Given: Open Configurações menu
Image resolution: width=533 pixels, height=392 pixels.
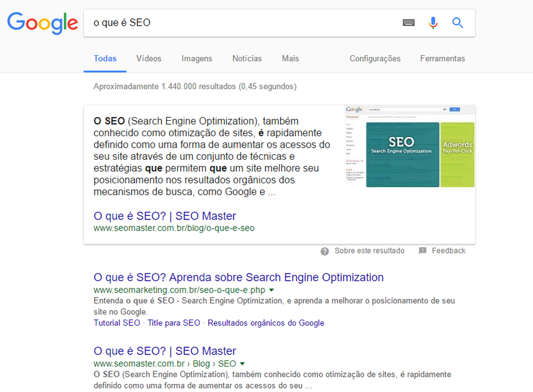Looking at the screenshot, I should coord(375,59).
